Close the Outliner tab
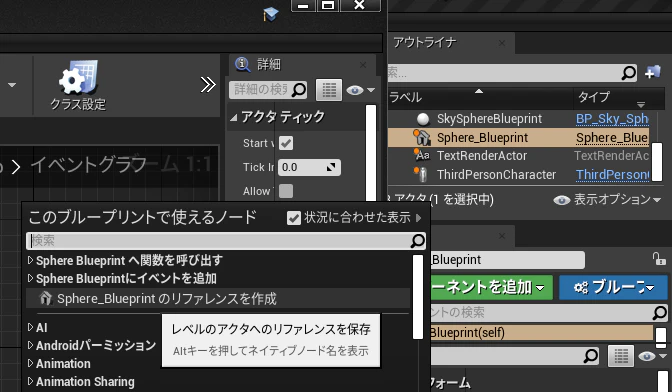The height and width of the screenshot is (392, 672). click(x=502, y=43)
